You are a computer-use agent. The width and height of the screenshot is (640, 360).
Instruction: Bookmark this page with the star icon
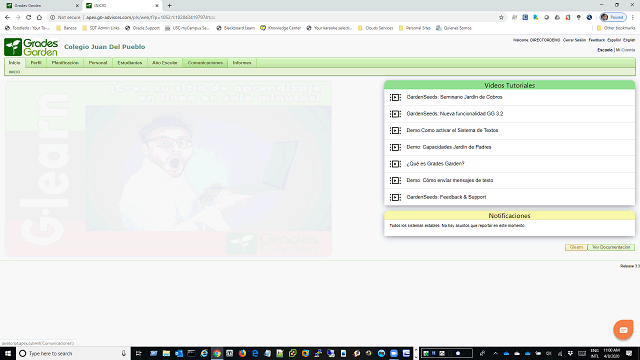click(x=501, y=18)
